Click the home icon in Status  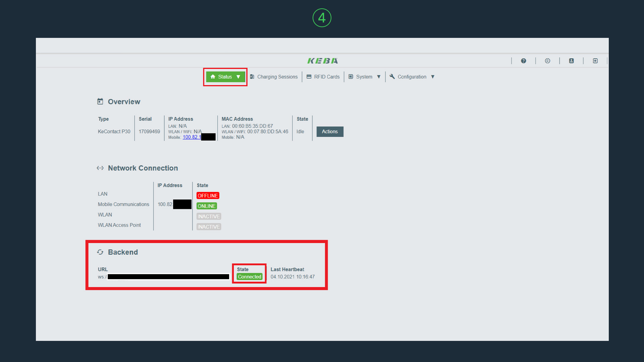(213, 77)
